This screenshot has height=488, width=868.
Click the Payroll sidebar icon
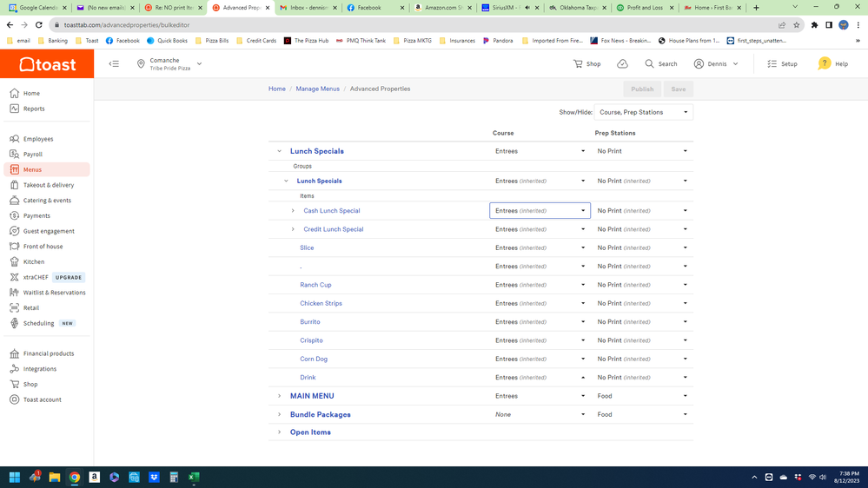(15, 155)
